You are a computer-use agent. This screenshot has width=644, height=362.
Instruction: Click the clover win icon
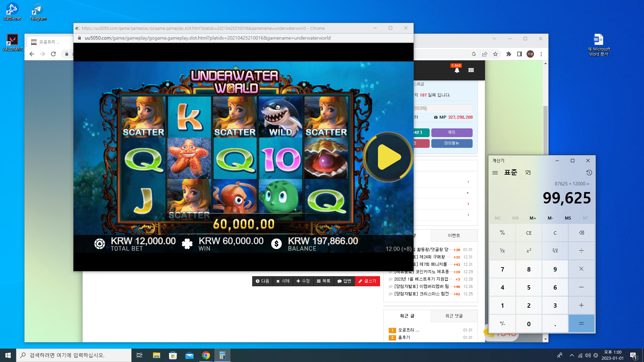187,244
